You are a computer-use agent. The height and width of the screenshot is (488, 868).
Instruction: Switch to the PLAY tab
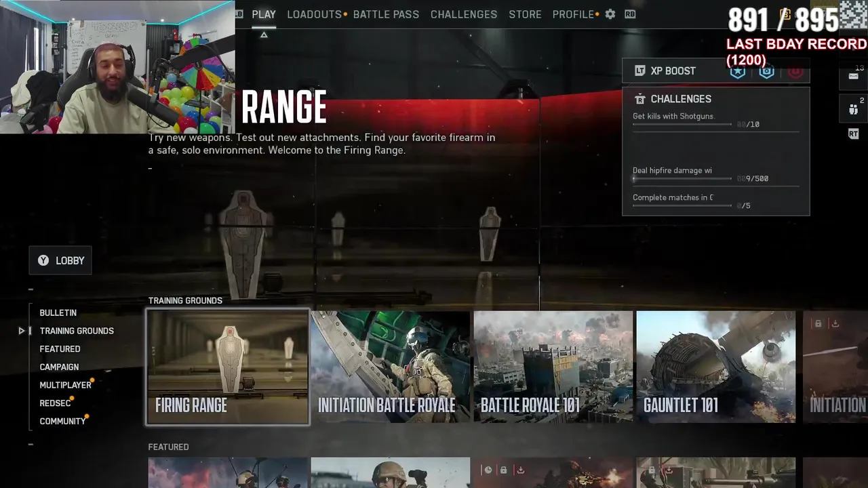[x=264, y=14]
